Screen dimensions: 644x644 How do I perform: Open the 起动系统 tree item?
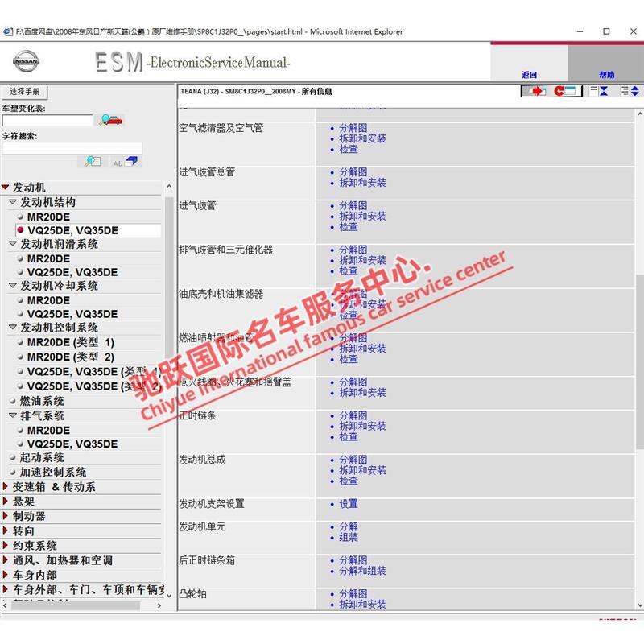[x=42, y=457]
